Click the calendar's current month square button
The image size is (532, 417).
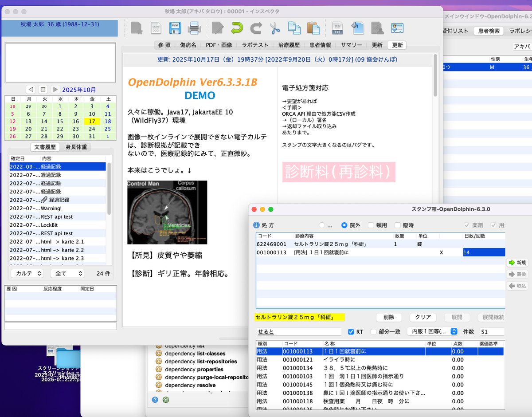[43, 89]
